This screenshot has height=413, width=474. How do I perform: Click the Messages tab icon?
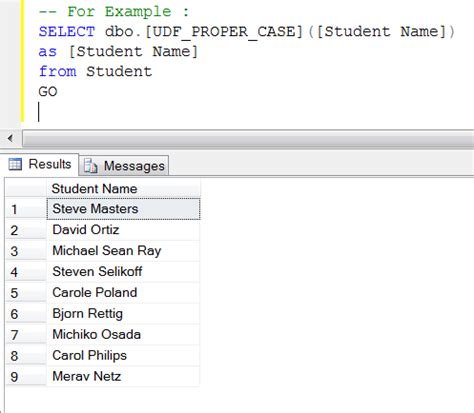[90, 166]
